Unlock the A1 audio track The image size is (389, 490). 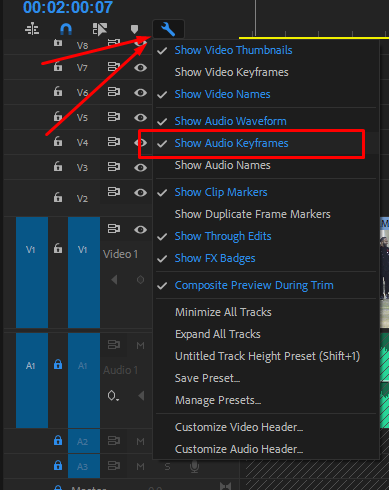(58, 364)
